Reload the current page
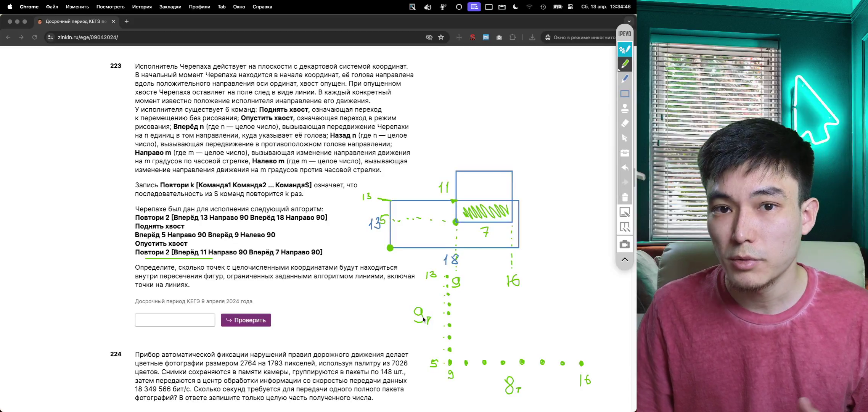868x412 pixels. (35, 37)
